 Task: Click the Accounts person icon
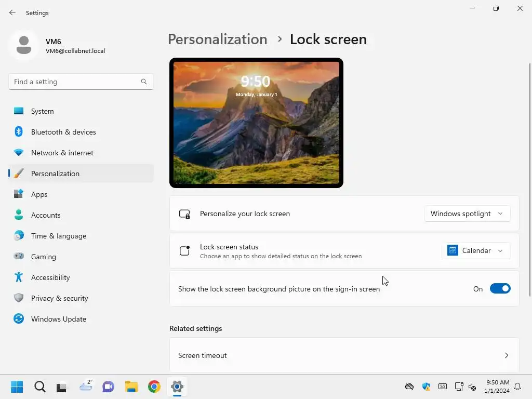click(x=19, y=215)
